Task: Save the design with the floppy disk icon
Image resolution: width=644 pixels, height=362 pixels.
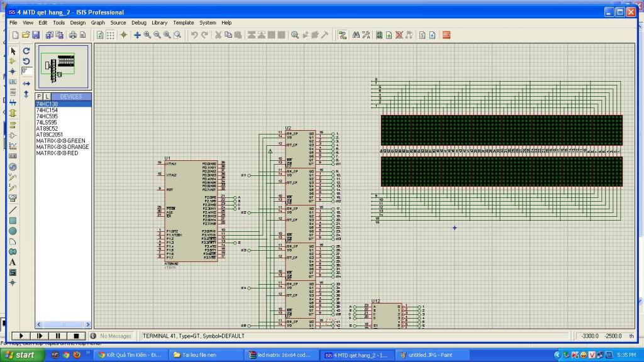Action: [36, 35]
